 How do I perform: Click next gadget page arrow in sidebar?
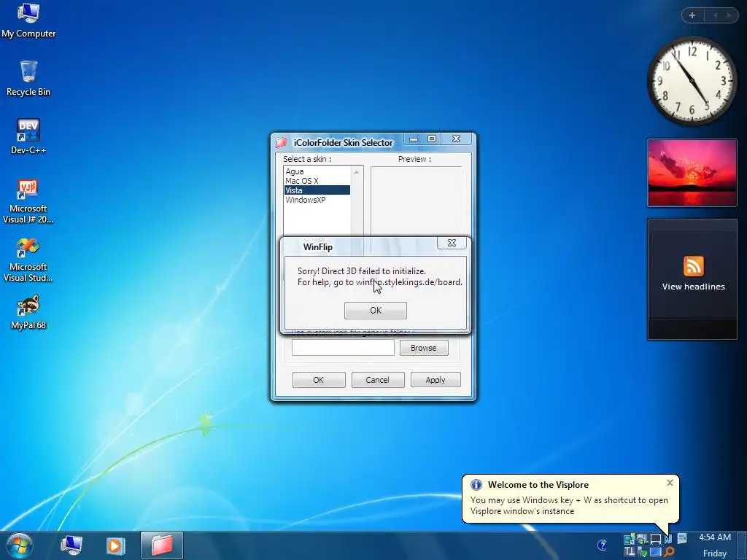coord(729,15)
